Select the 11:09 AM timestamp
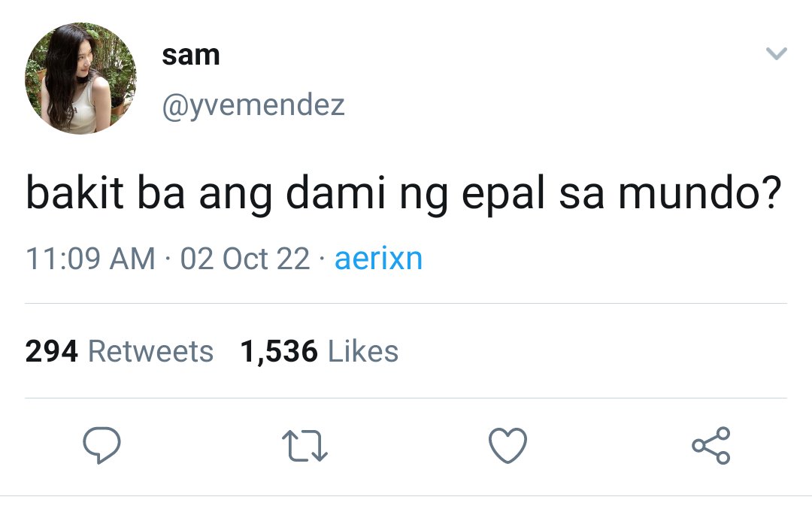Image resolution: width=812 pixels, height=509 pixels. point(91,259)
